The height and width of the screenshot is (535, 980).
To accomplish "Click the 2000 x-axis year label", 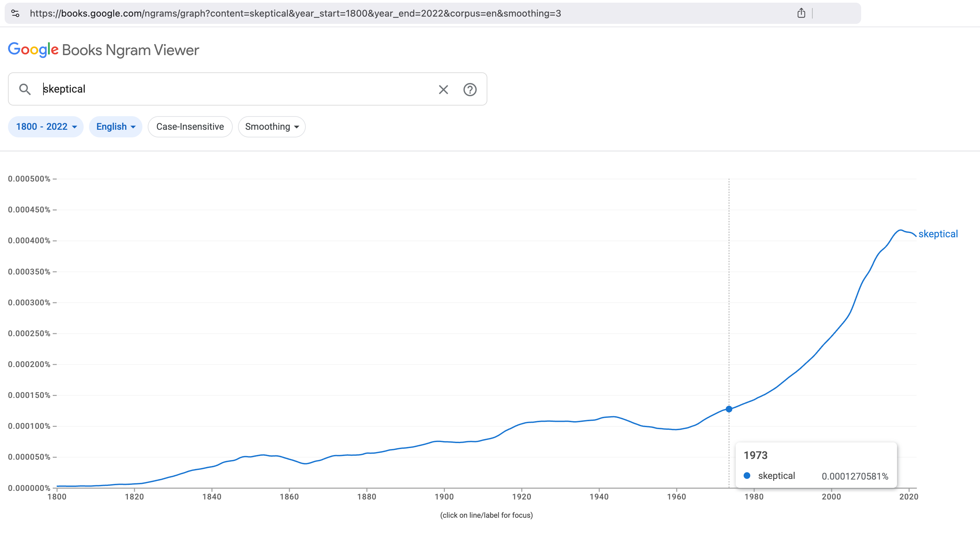I will pyautogui.click(x=831, y=497).
